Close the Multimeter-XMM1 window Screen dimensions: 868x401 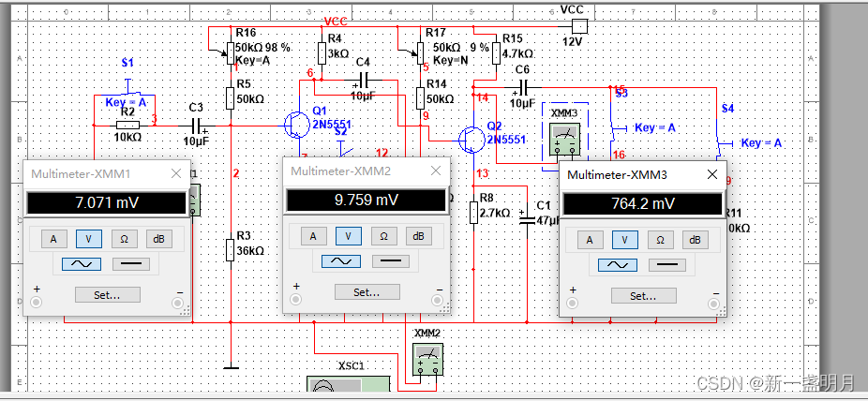point(176,173)
